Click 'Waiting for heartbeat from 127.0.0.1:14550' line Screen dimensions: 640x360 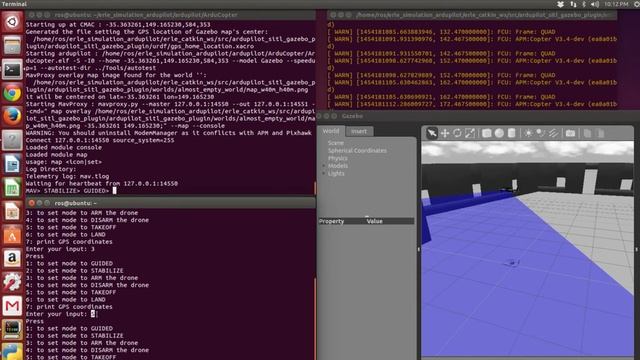[x=102, y=184]
